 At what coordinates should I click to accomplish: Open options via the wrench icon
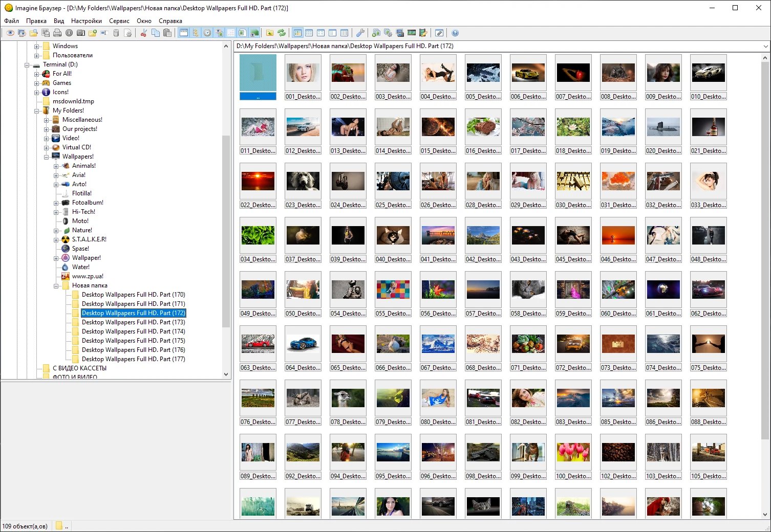360,33
